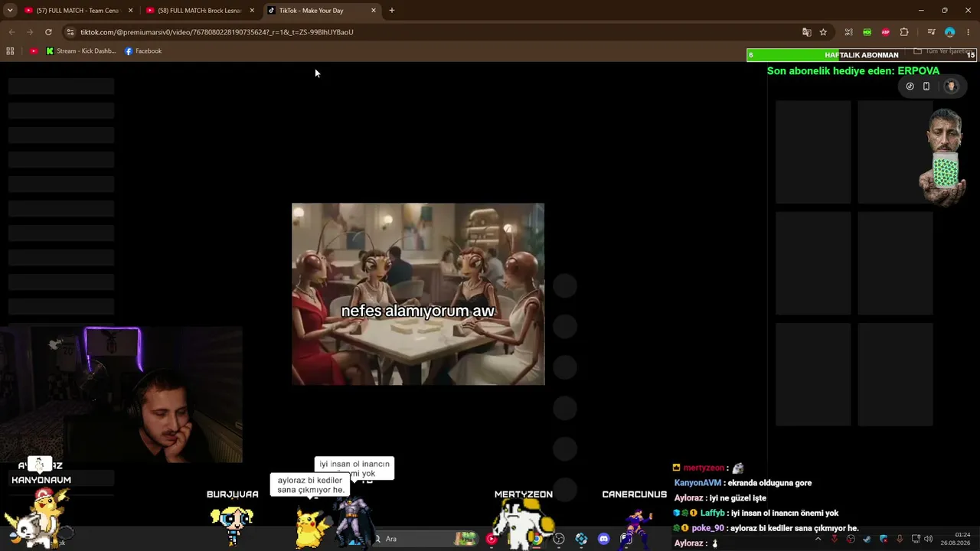Click the green extension icon in toolbar
The image size is (980, 551).
pos(867,32)
